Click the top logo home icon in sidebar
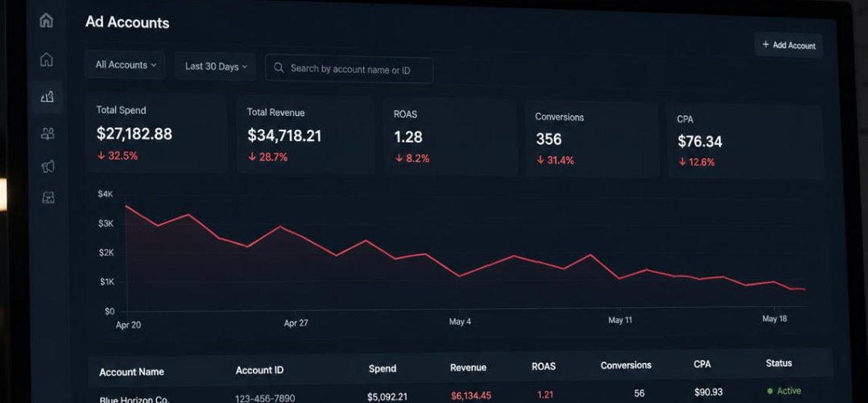The height and width of the screenshot is (403, 868). (47, 20)
